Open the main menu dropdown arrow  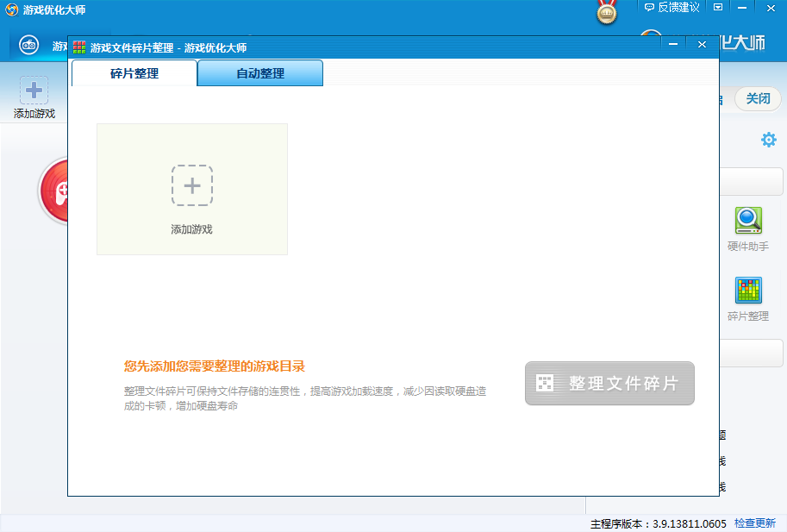[x=718, y=7]
